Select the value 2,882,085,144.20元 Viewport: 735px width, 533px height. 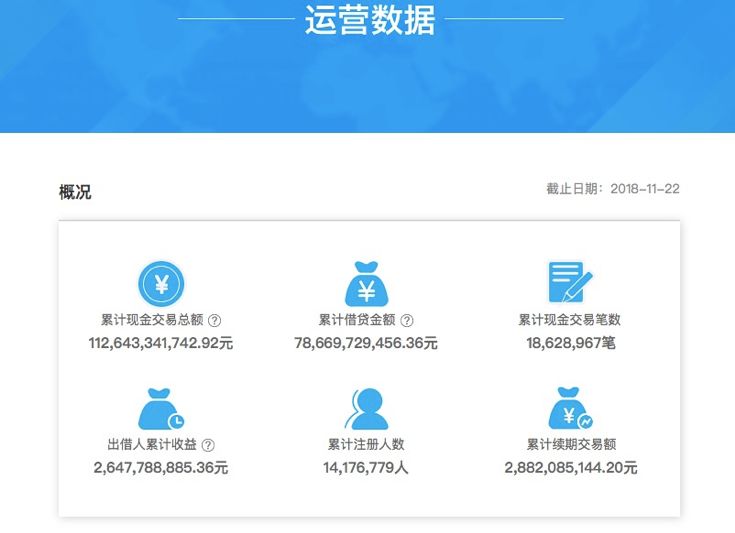pos(571,468)
